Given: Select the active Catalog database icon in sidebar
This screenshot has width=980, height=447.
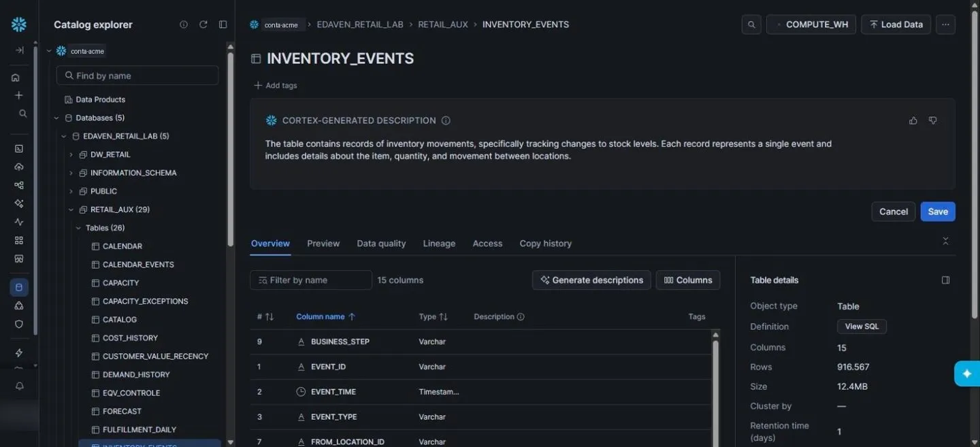Looking at the screenshot, I should [19, 287].
